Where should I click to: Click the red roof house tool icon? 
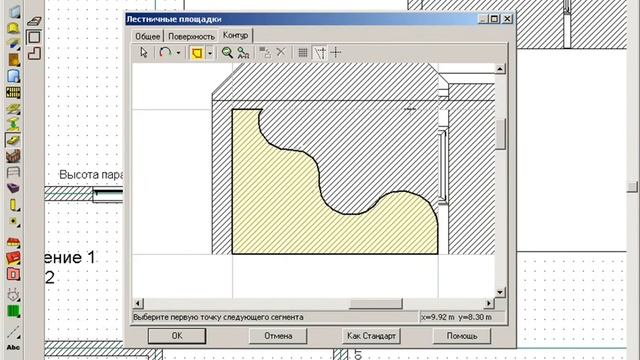click(13, 242)
